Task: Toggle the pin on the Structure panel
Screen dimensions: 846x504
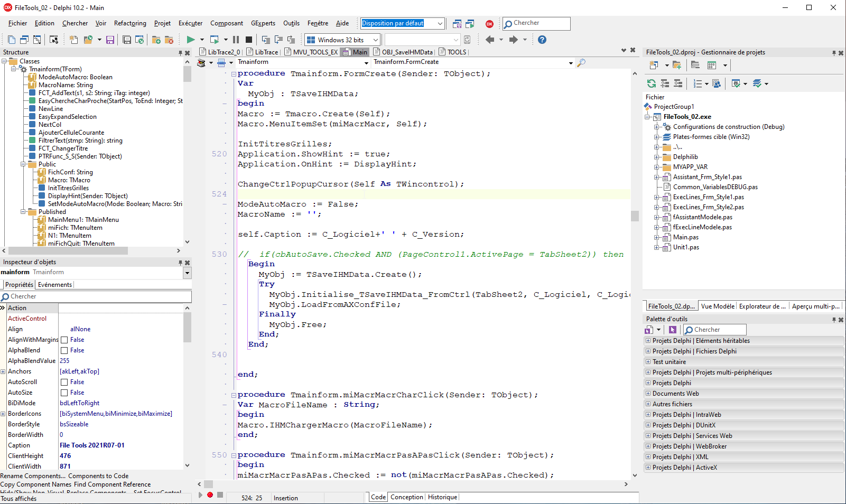Action: point(180,53)
